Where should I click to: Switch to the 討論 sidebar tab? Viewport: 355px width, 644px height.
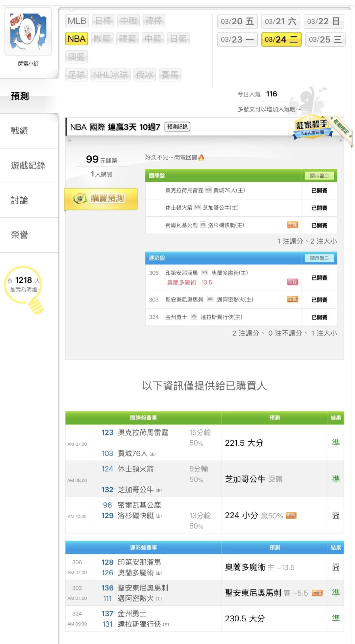click(x=20, y=200)
